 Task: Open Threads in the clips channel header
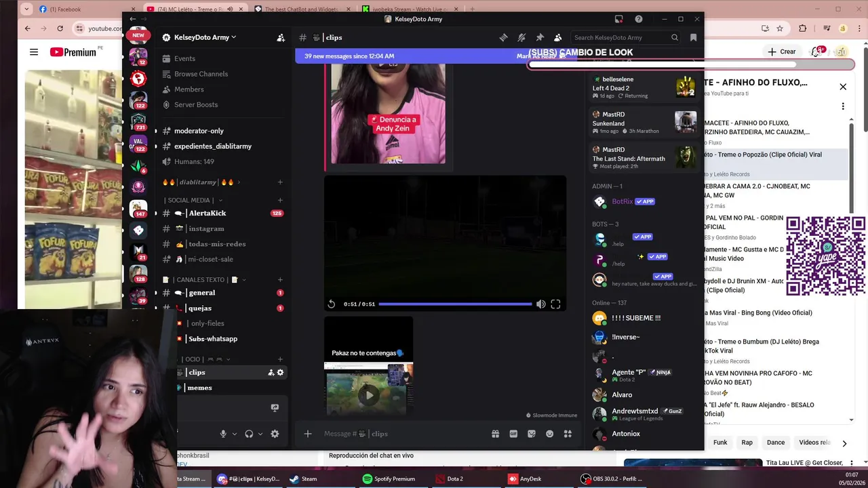[503, 37]
